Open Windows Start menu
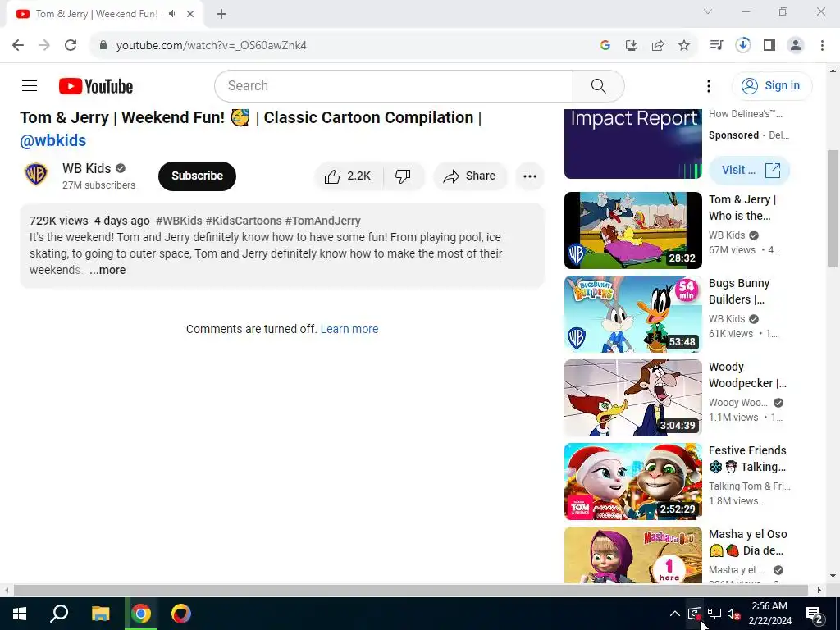 [x=20, y=614]
